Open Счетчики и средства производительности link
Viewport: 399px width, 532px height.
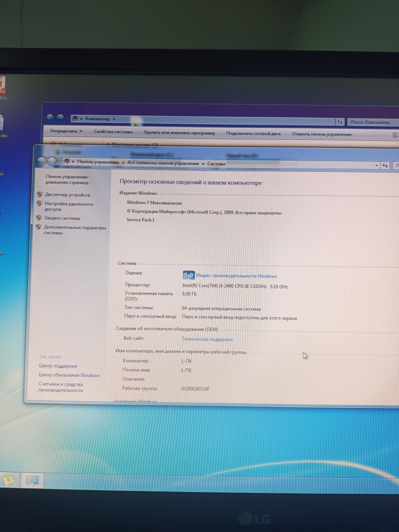coord(61,387)
